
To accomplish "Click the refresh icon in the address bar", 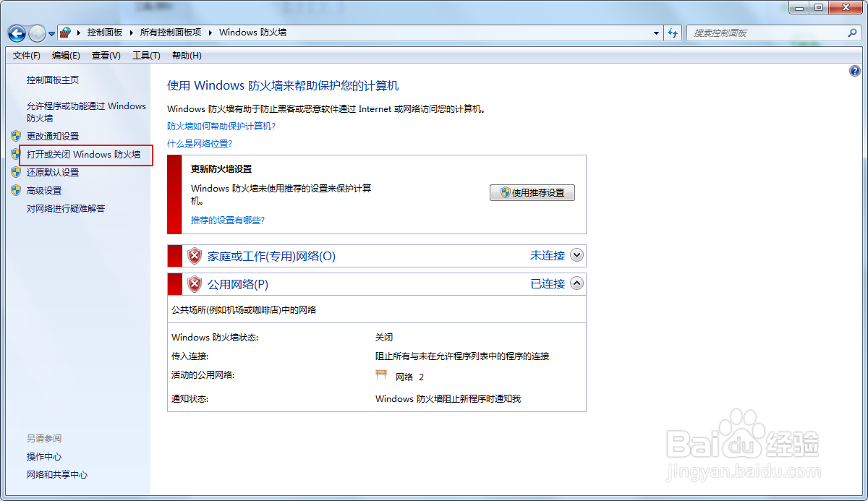I will point(673,33).
